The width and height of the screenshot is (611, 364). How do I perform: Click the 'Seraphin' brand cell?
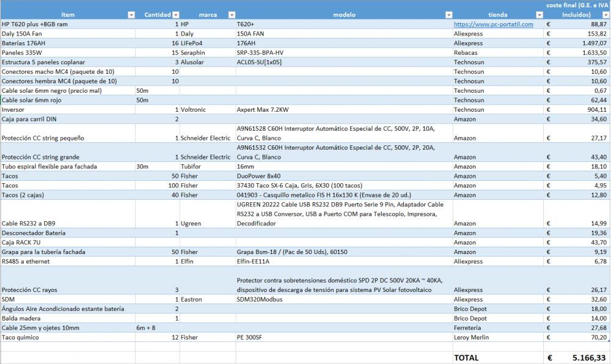point(208,53)
